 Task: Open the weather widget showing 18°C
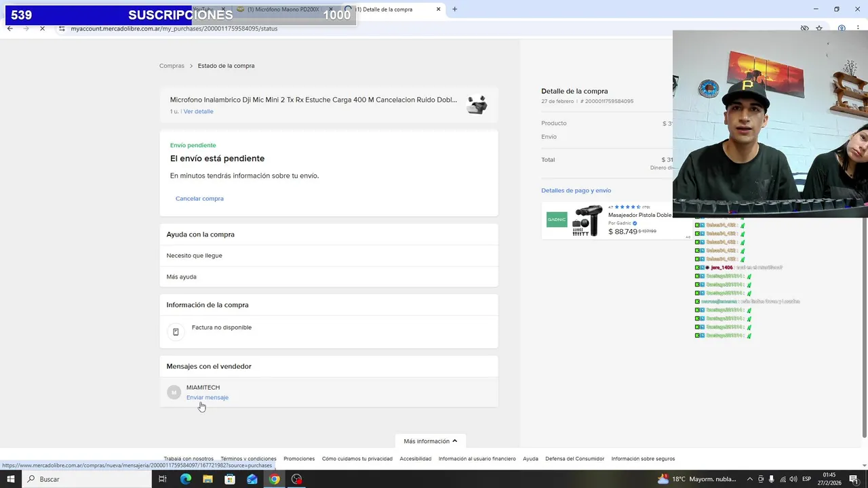696,479
